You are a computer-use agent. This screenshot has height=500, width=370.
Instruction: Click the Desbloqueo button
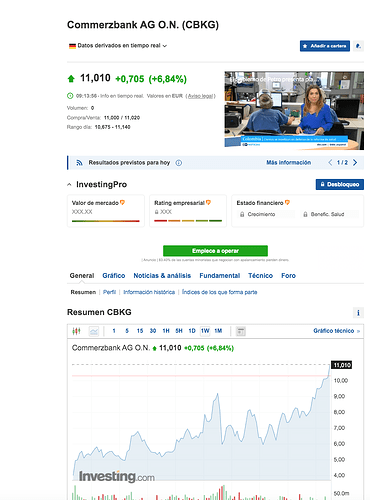[x=340, y=184]
